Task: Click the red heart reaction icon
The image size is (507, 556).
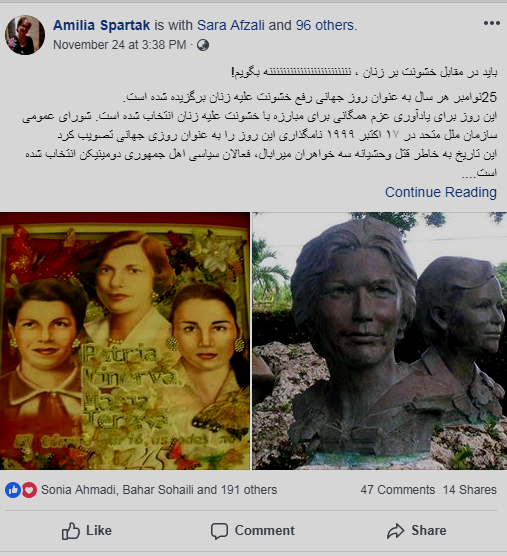Action: click(29, 490)
